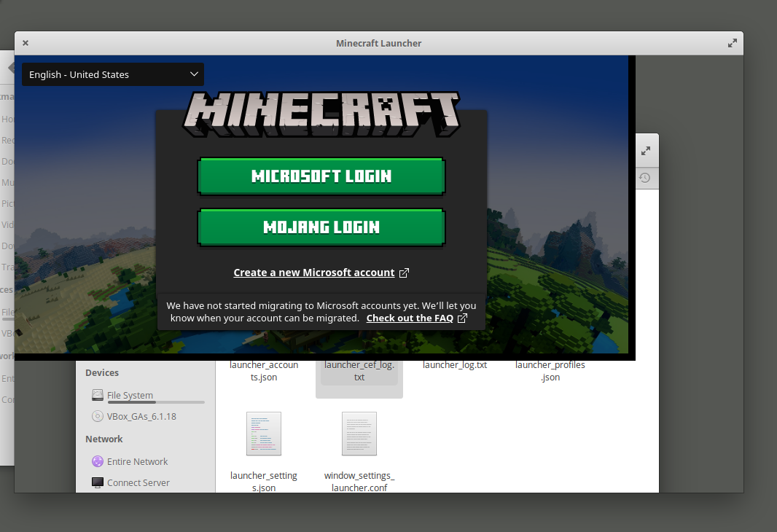Click the launcher_log.txt file label
The image size is (777, 532).
click(x=455, y=365)
